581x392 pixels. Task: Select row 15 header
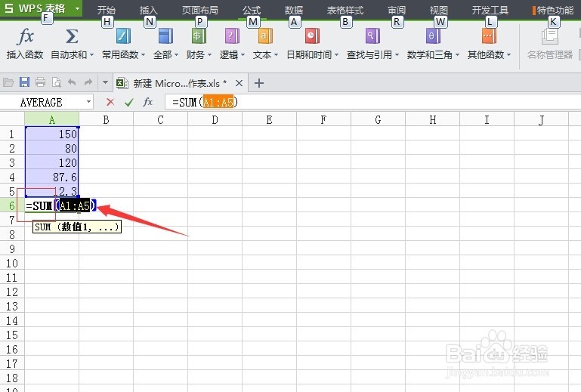[x=12, y=335]
